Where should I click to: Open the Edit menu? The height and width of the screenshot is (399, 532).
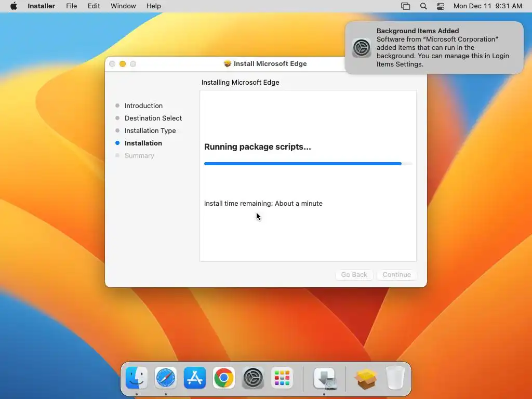click(x=94, y=6)
